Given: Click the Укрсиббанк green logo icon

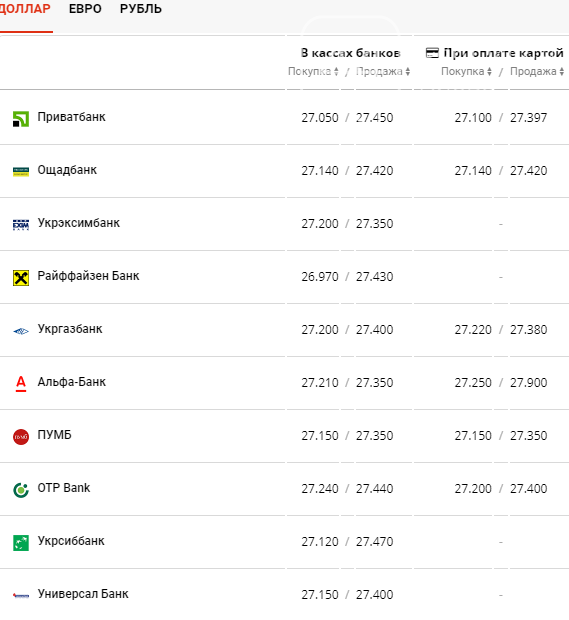Looking at the screenshot, I should [x=21, y=543].
